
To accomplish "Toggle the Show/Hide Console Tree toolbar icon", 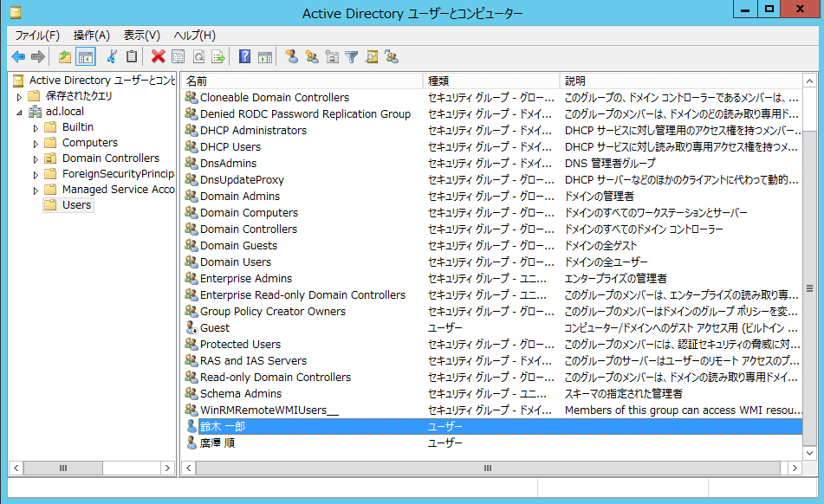I will point(85,56).
